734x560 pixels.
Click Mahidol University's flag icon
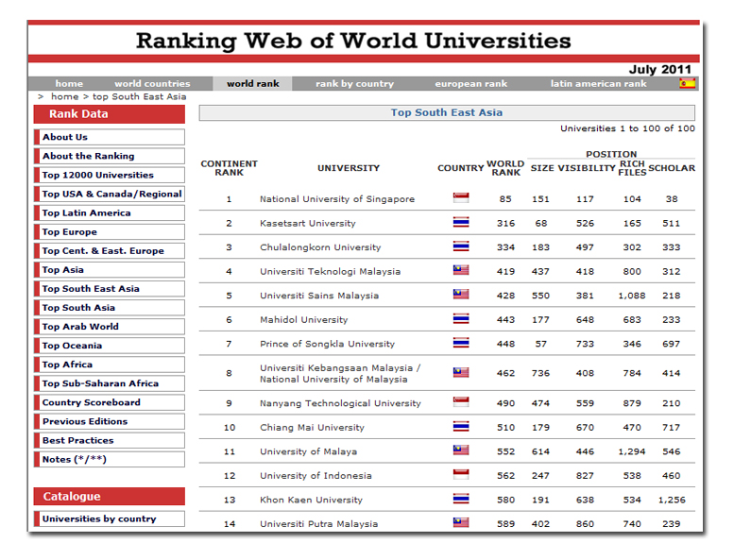click(x=461, y=319)
